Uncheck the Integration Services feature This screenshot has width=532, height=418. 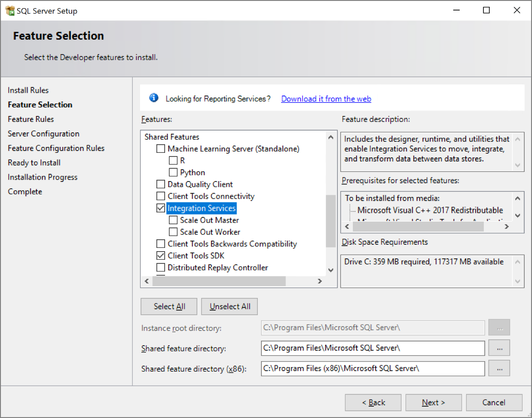[x=161, y=208]
